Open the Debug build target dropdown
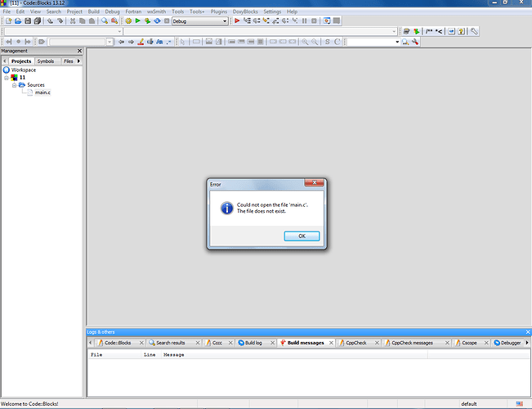 point(199,21)
